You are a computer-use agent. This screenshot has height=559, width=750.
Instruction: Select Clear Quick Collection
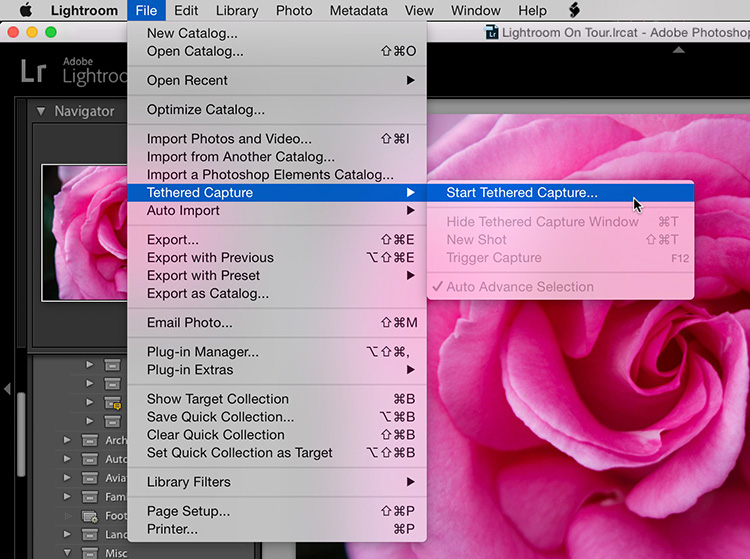pyautogui.click(x=277, y=435)
